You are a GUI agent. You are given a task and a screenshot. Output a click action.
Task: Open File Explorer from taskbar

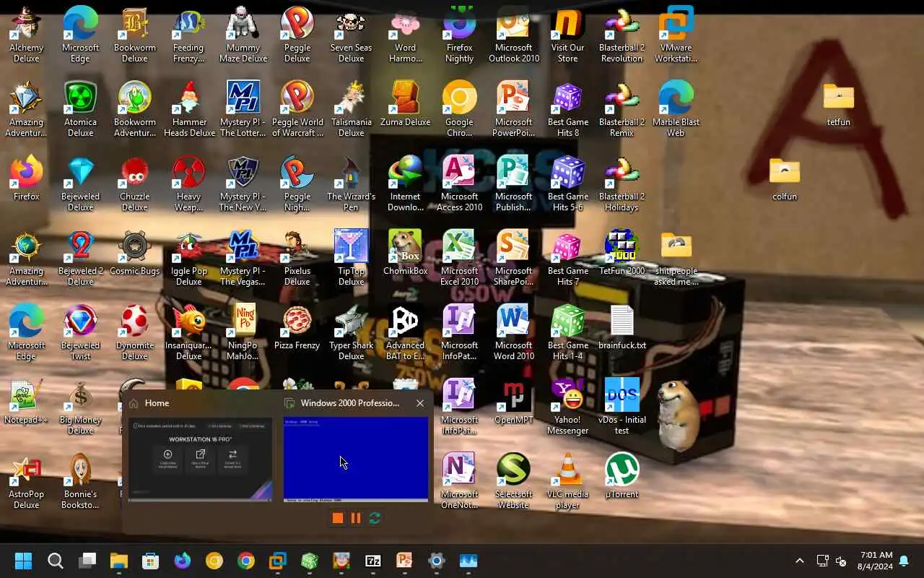coord(119,561)
